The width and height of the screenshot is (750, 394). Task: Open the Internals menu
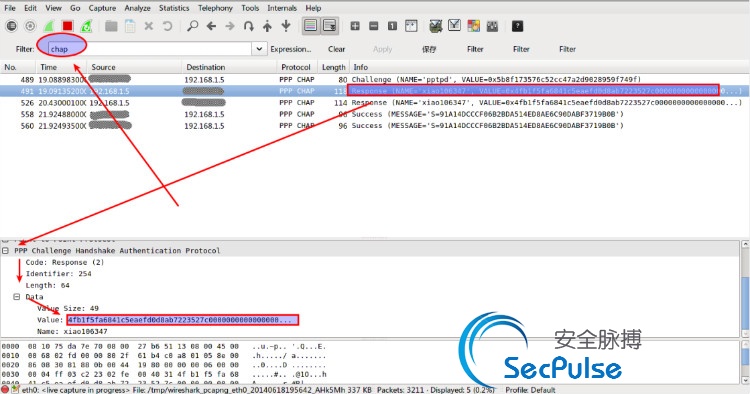click(282, 8)
